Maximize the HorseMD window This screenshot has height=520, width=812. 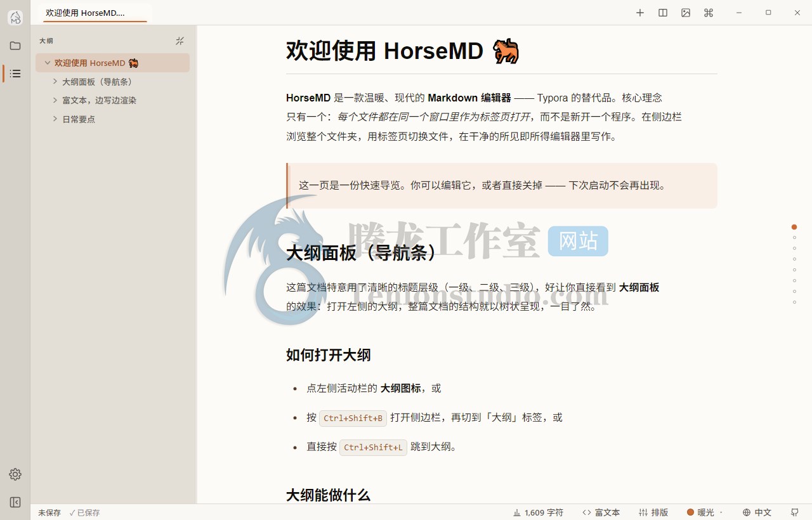pyautogui.click(x=768, y=13)
